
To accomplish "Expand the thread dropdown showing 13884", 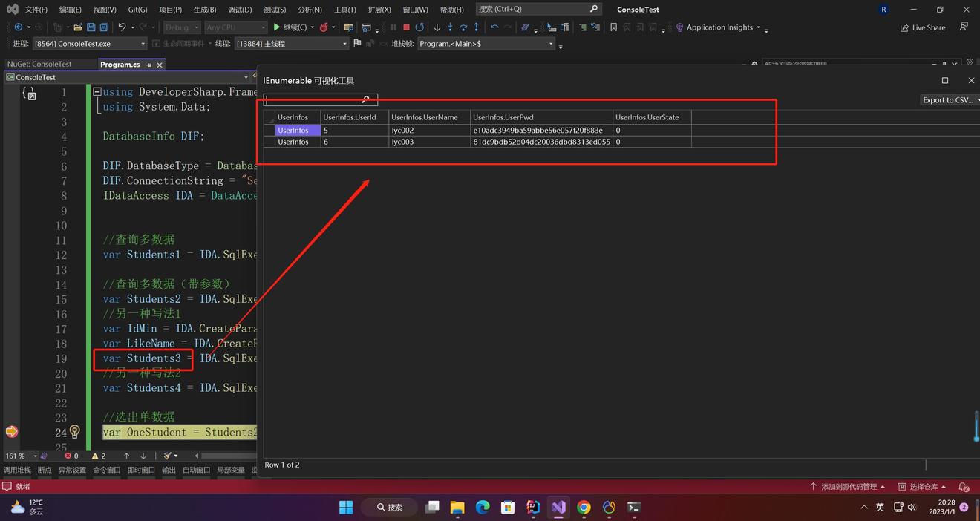I will (291, 44).
